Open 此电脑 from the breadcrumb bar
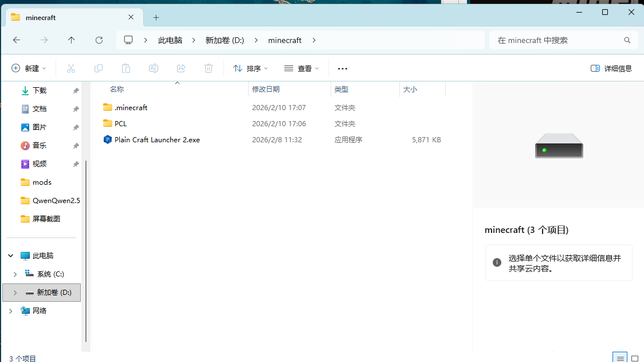 click(x=170, y=40)
